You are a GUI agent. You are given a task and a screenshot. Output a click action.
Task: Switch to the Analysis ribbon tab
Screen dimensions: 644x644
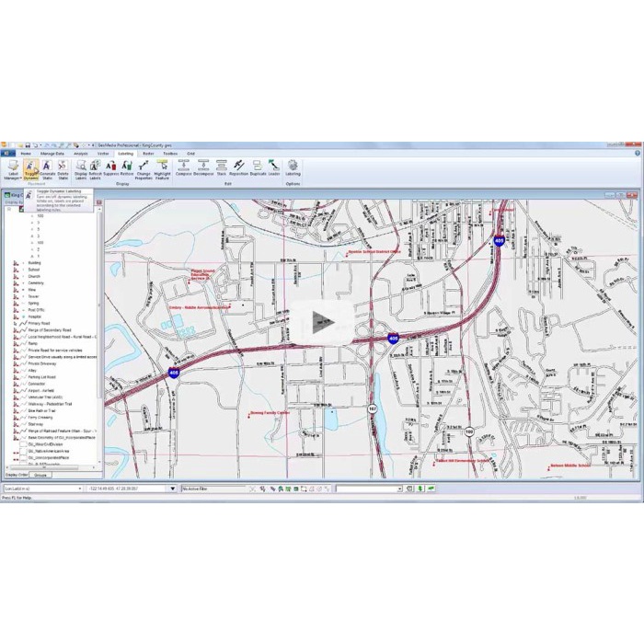(81, 154)
